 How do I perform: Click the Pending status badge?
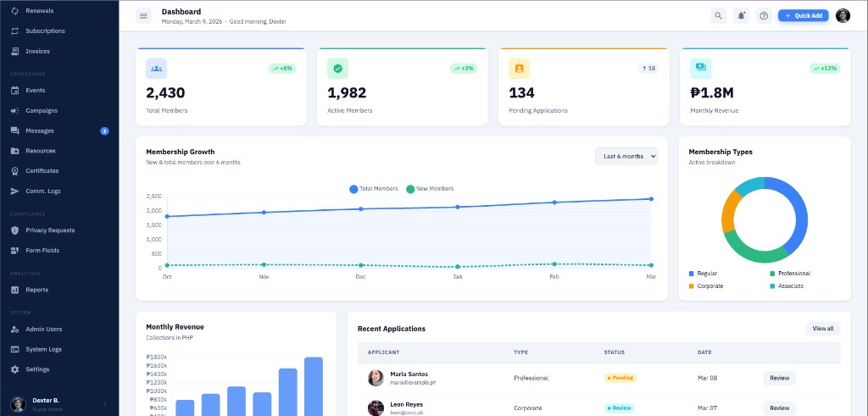pyautogui.click(x=620, y=379)
